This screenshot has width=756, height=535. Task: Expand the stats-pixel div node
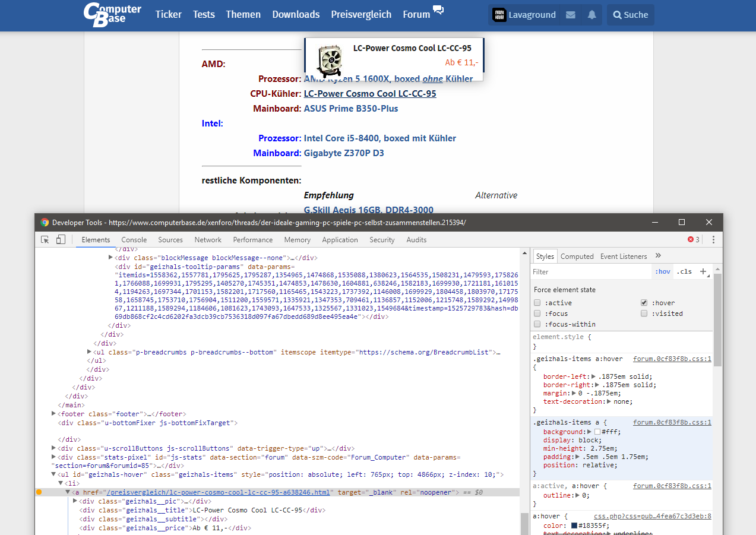click(x=54, y=458)
